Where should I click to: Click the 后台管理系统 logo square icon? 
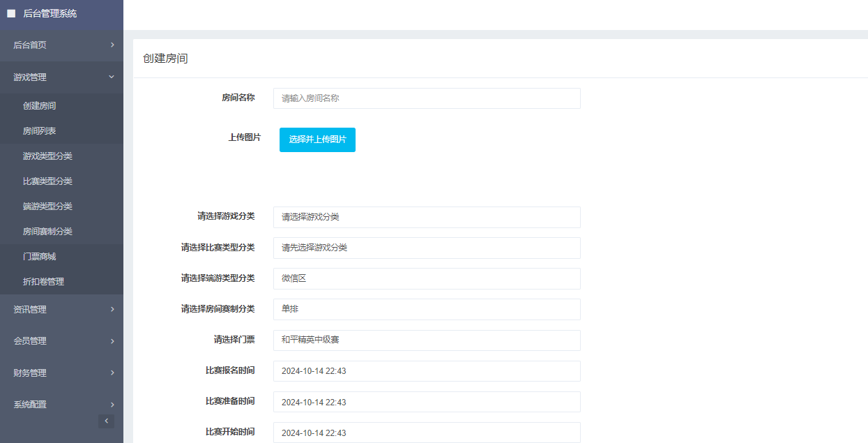pyautogui.click(x=11, y=13)
